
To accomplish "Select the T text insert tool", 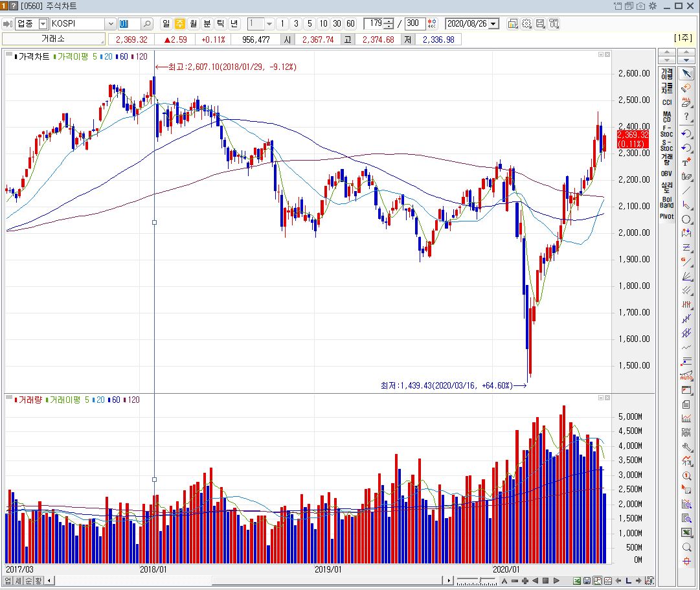I will click(x=686, y=162).
